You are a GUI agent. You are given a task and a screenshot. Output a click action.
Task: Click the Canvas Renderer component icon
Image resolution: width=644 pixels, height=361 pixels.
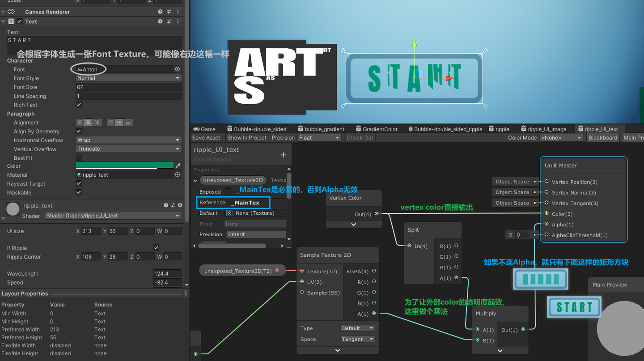tap(11, 12)
